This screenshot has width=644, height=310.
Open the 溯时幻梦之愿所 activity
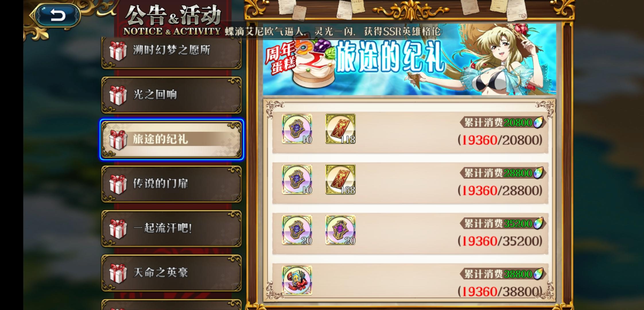[171, 51]
